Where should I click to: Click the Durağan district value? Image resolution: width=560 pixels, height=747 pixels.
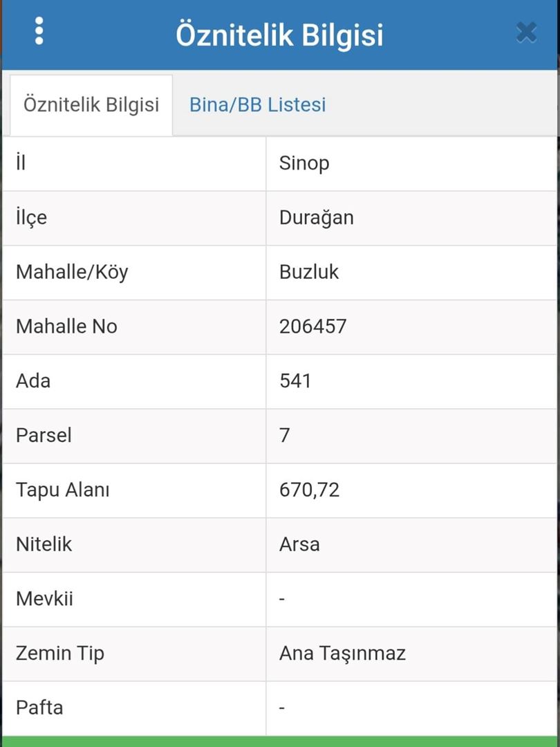(316, 218)
